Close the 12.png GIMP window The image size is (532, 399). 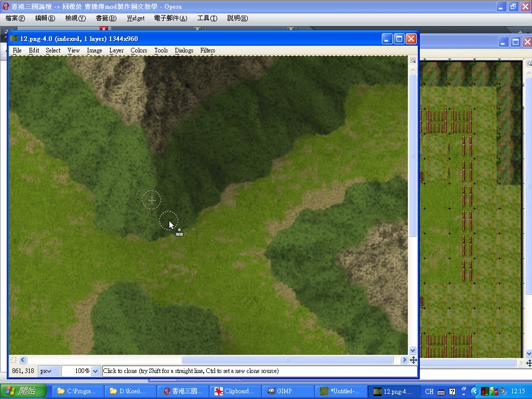411,39
